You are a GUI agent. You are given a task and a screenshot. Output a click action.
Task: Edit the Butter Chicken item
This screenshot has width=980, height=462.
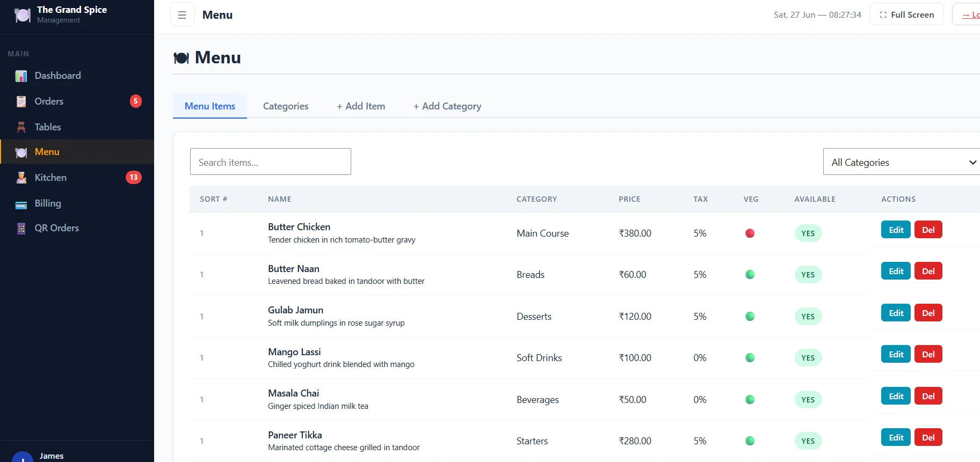pos(896,230)
